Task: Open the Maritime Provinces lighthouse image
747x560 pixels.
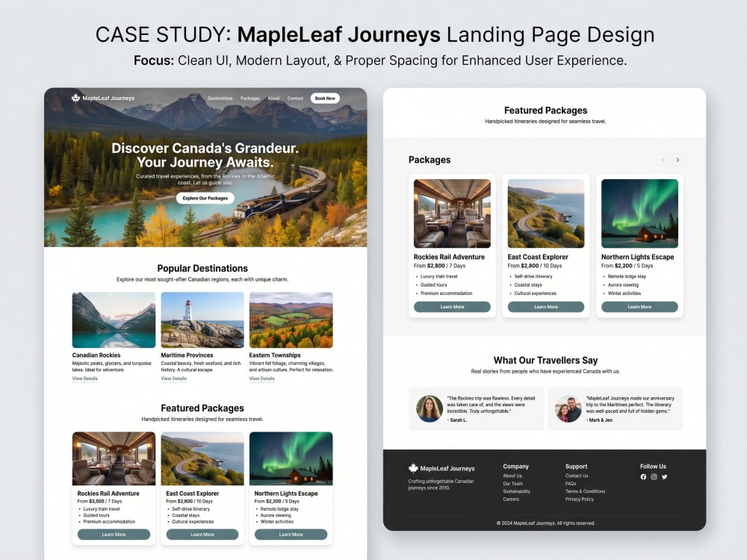Action: [x=202, y=320]
